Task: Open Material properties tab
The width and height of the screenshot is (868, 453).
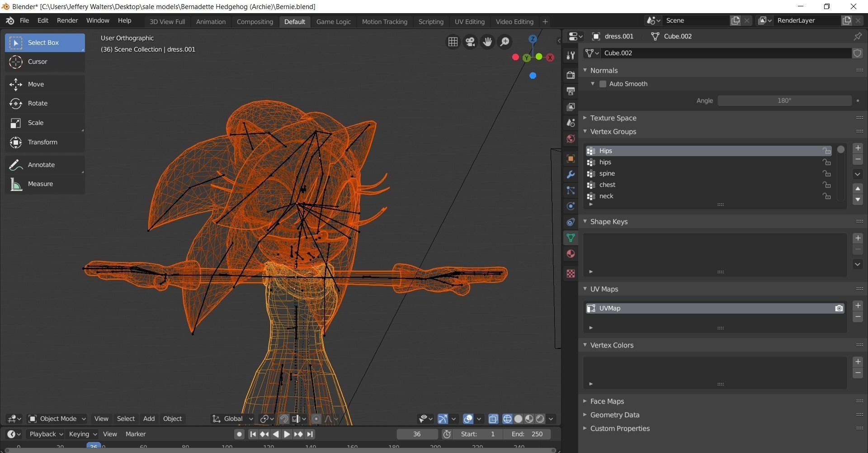Action: point(571,253)
